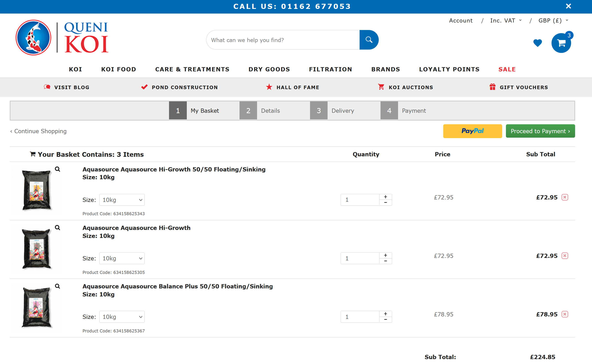Click the Pond Construction checkmark icon
The width and height of the screenshot is (592, 364).
144,87
